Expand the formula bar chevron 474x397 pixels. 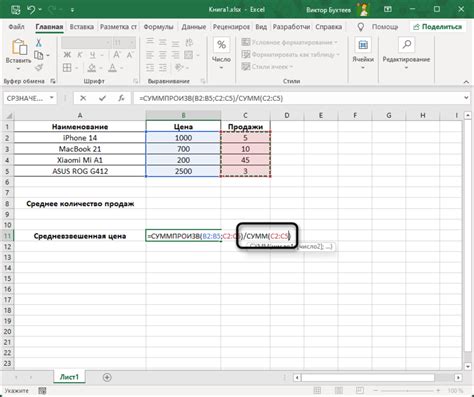click(x=466, y=98)
